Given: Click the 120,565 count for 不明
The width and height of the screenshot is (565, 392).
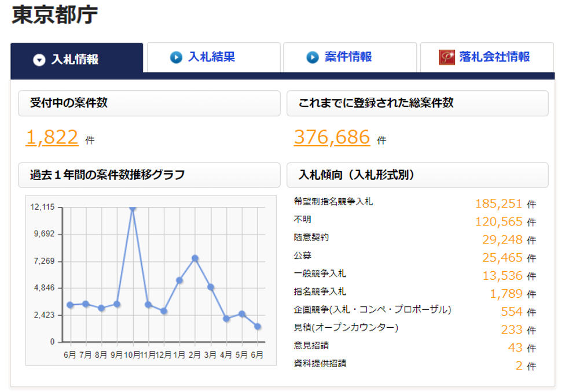Looking at the screenshot, I should tap(498, 222).
